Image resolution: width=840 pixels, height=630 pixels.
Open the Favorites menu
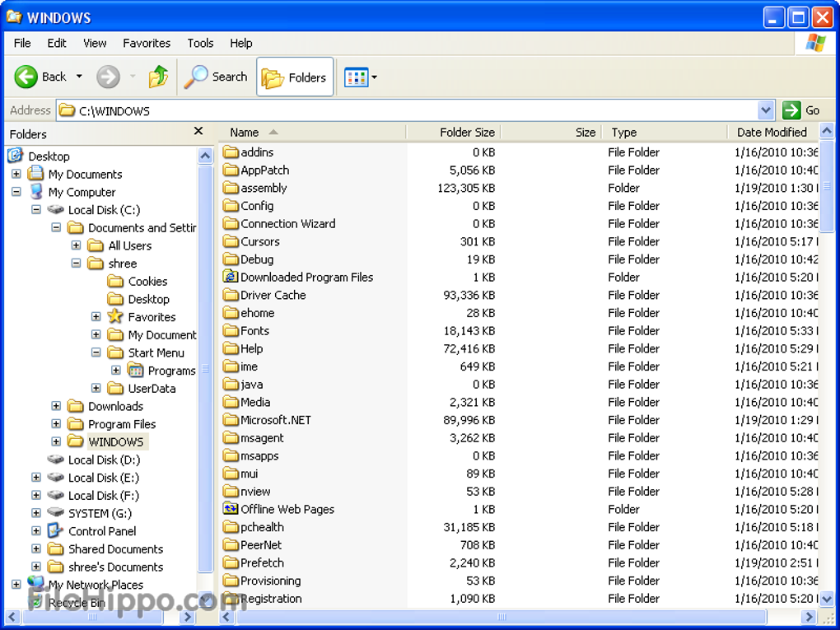(147, 43)
